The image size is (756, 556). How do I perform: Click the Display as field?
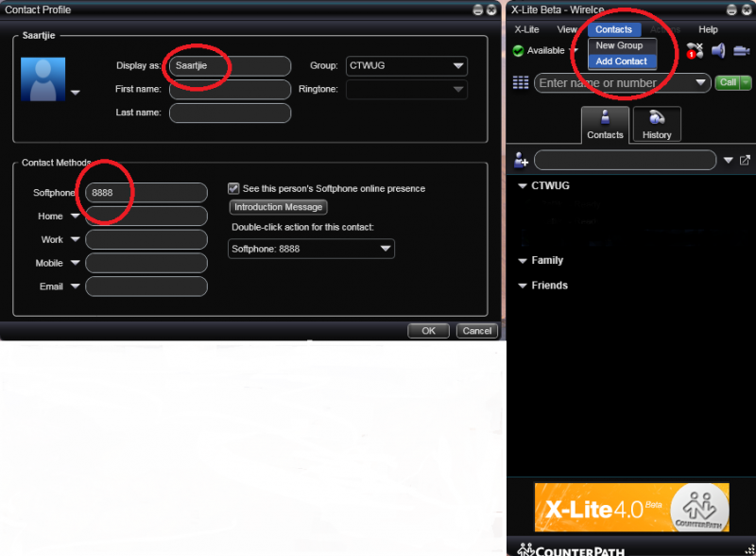coord(230,66)
